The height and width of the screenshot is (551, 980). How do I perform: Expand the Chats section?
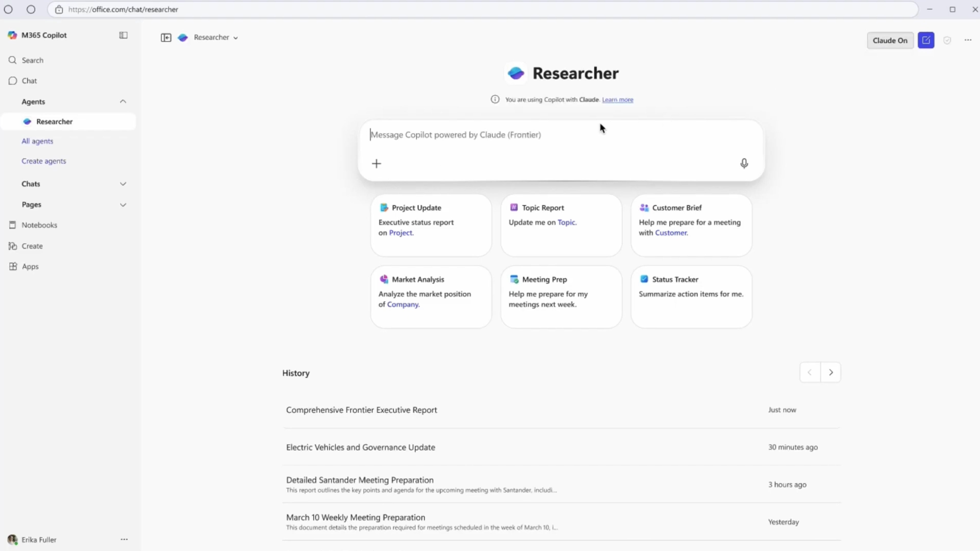(123, 184)
